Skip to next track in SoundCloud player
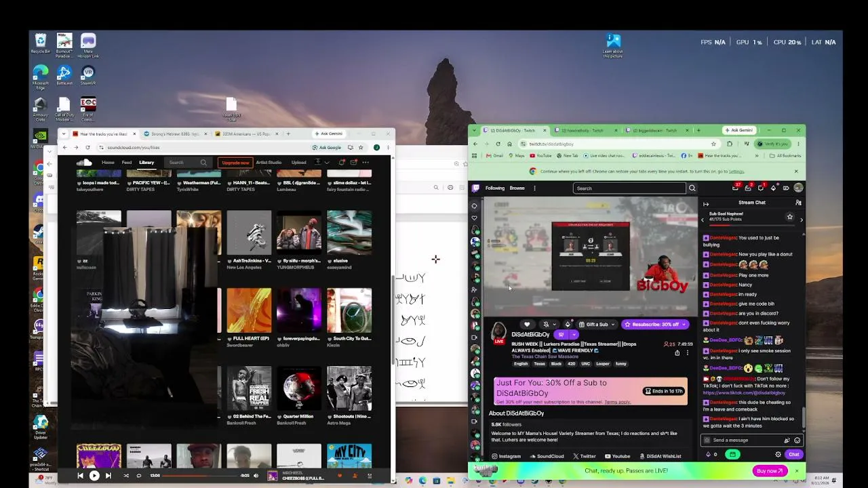This screenshot has width=868, height=488. (x=108, y=476)
